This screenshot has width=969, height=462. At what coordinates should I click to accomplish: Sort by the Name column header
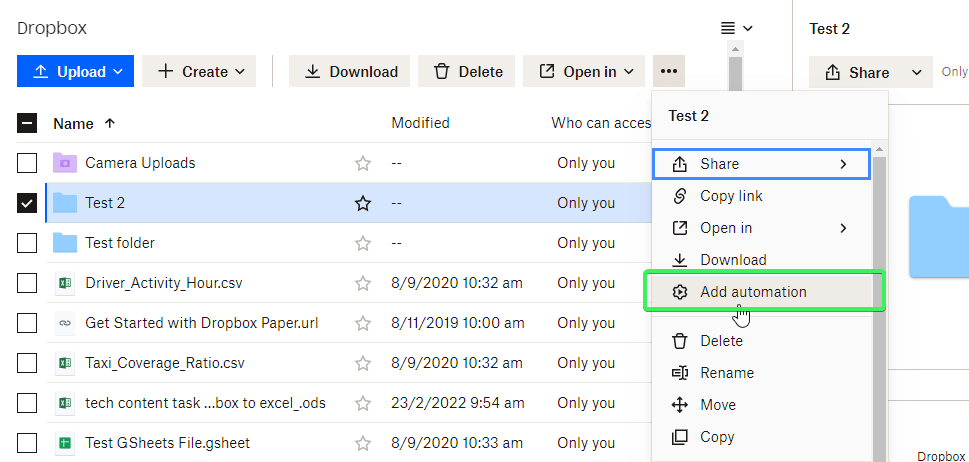click(x=73, y=124)
